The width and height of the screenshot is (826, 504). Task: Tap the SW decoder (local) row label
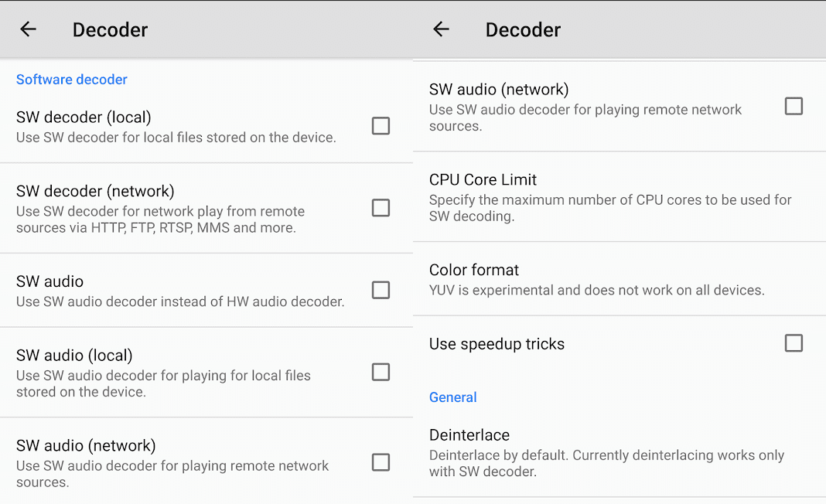[x=84, y=117]
